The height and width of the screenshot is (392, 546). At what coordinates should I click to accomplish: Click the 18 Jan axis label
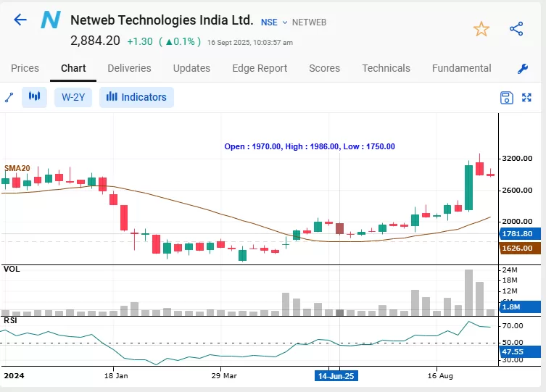[116, 375]
